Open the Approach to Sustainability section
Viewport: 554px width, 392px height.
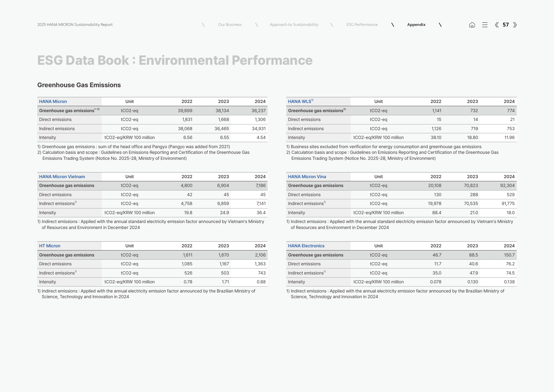pyautogui.click(x=294, y=25)
